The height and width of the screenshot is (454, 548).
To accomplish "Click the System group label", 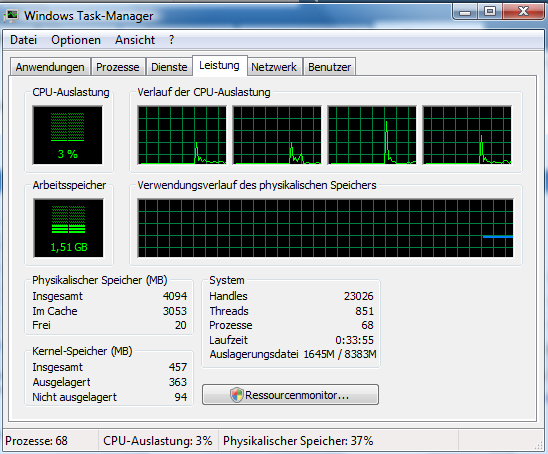I will (x=227, y=280).
